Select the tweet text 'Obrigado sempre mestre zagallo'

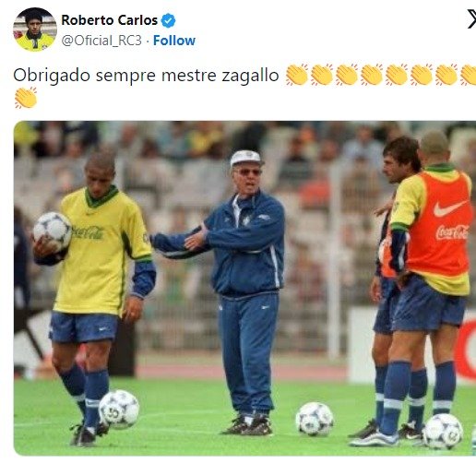point(146,76)
